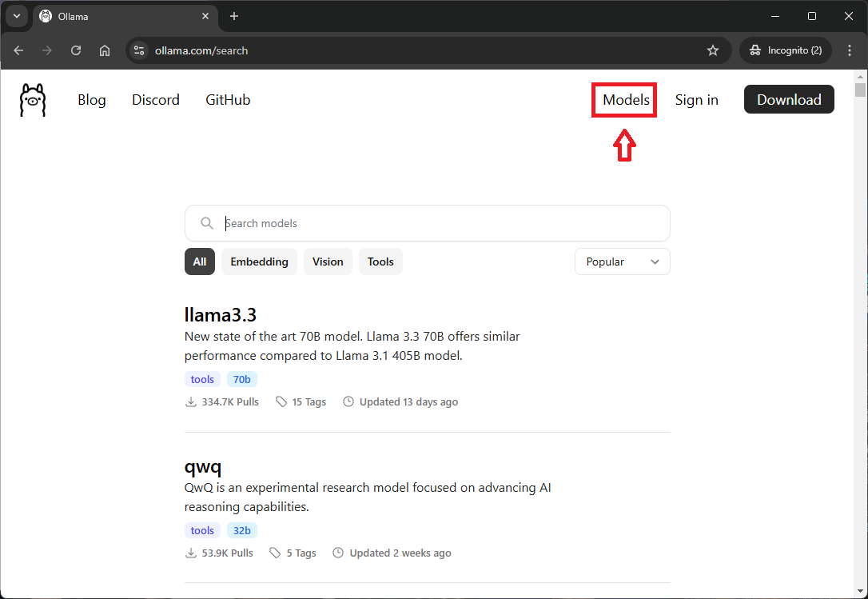Open the Chrome three-dot menu

pyautogui.click(x=849, y=50)
